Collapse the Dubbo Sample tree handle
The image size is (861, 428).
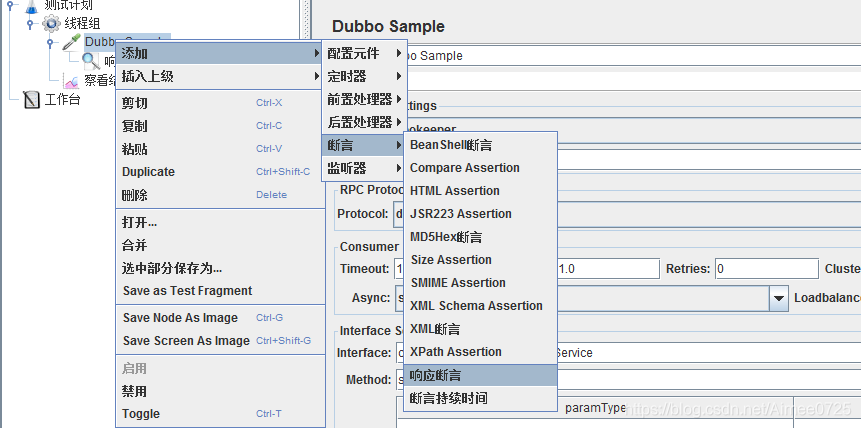tap(50, 42)
